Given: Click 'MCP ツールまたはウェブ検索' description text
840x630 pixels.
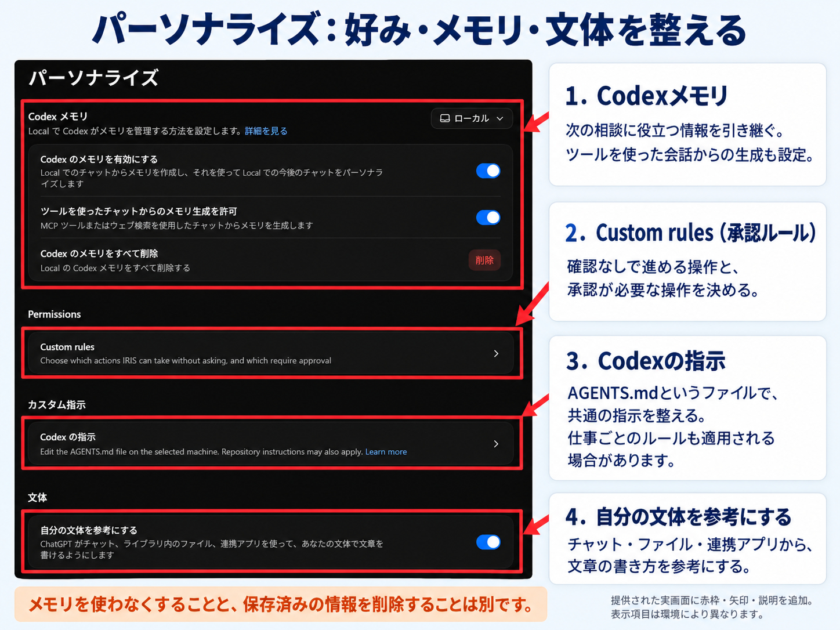Looking at the screenshot, I should coord(177,225).
